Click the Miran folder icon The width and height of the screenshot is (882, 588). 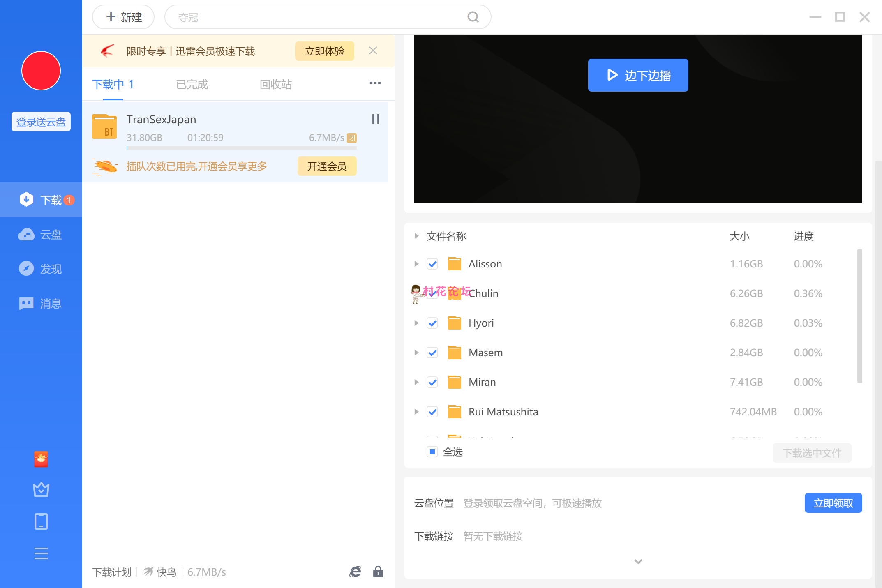coord(454,382)
